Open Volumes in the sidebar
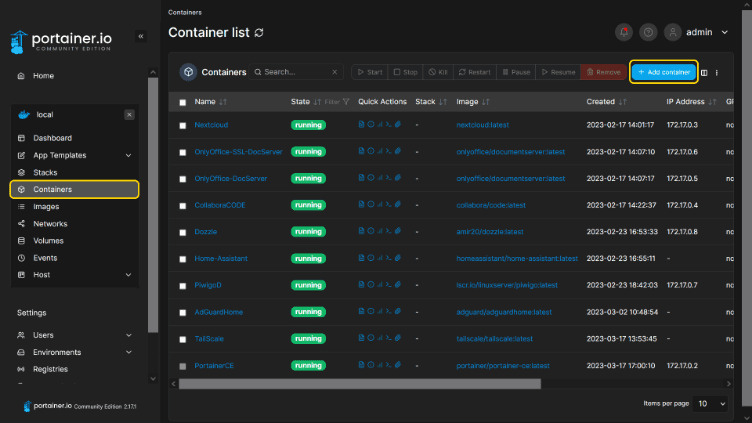The image size is (752, 423). (x=48, y=240)
